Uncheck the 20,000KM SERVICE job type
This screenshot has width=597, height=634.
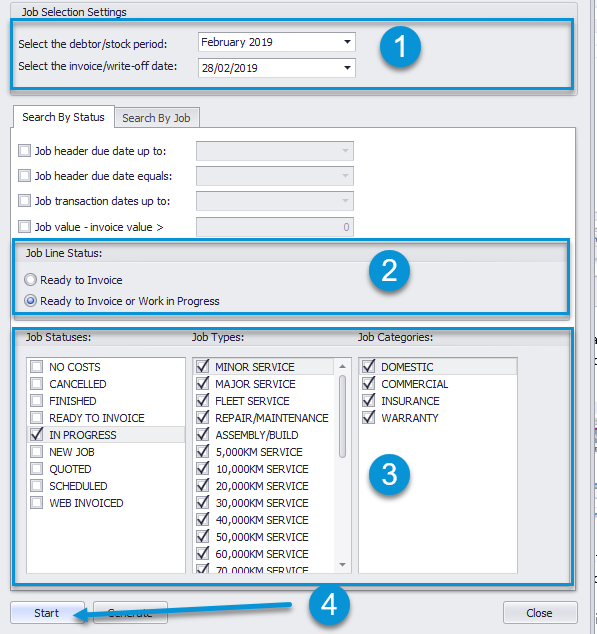pyautogui.click(x=203, y=486)
